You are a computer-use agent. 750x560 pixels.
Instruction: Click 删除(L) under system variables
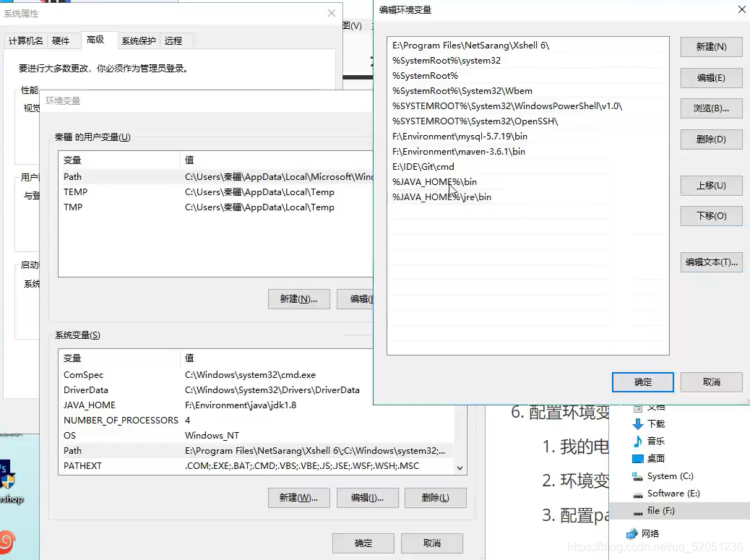[435, 498]
